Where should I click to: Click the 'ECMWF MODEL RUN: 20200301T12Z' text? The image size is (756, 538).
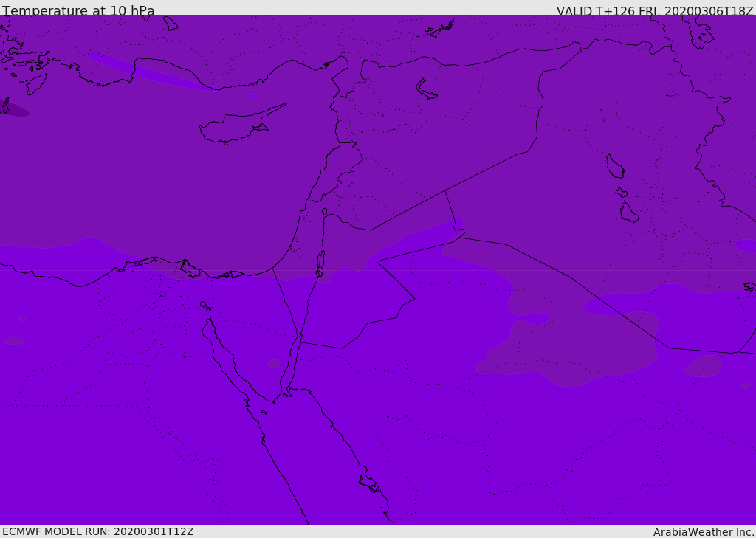click(x=98, y=532)
